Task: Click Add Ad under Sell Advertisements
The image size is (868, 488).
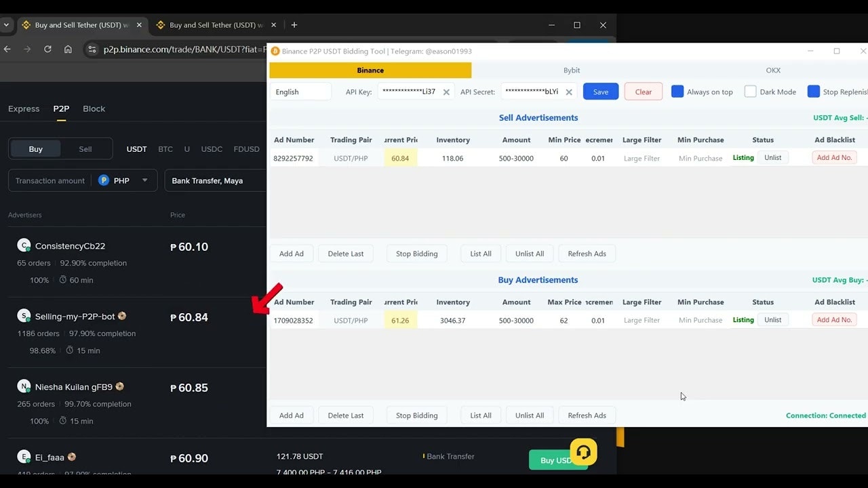Action: point(292,253)
